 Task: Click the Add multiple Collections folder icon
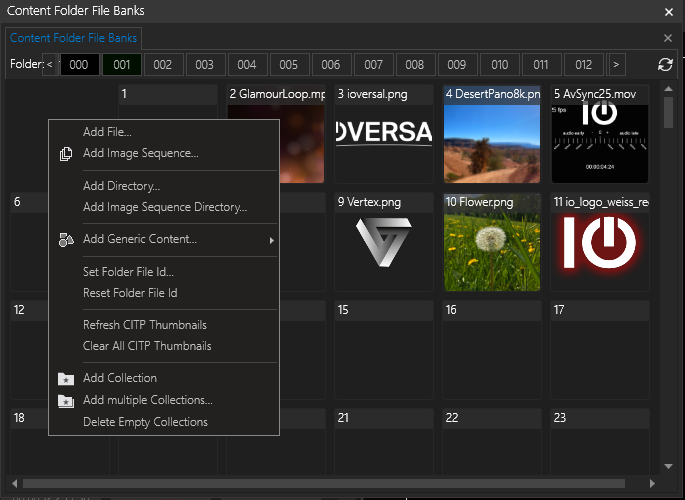click(66, 401)
